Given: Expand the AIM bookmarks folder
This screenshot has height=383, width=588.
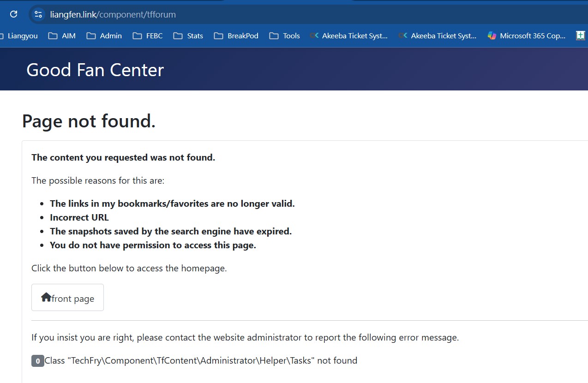Looking at the screenshot, I should click(x=62, y=36).
